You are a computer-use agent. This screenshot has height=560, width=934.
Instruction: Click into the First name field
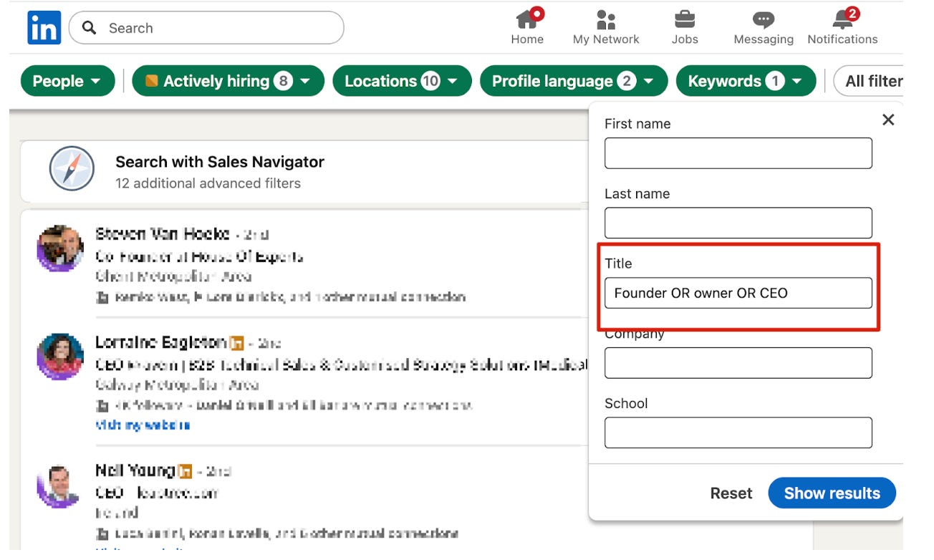click(x=738, y=153)
